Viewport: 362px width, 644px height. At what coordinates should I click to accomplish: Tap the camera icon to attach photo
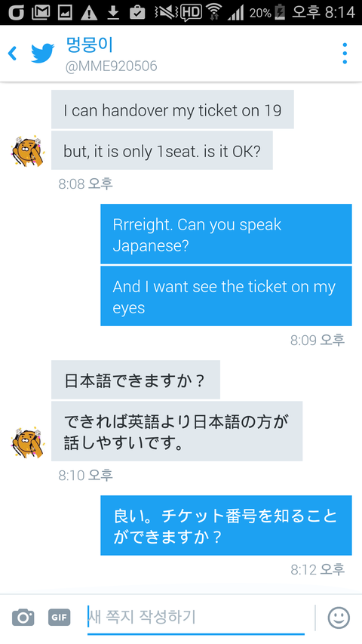point(23,617)
